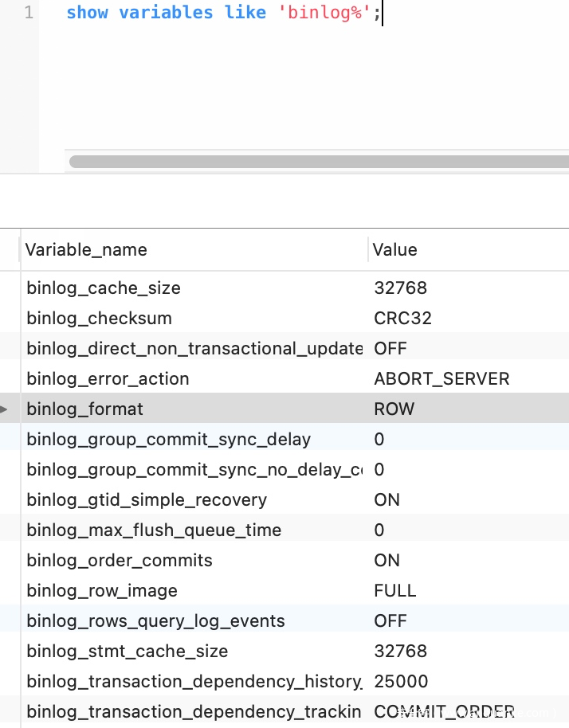
Task: Select the binlog_max_flush_queue_time row
Action: click(x=154, y=530)
